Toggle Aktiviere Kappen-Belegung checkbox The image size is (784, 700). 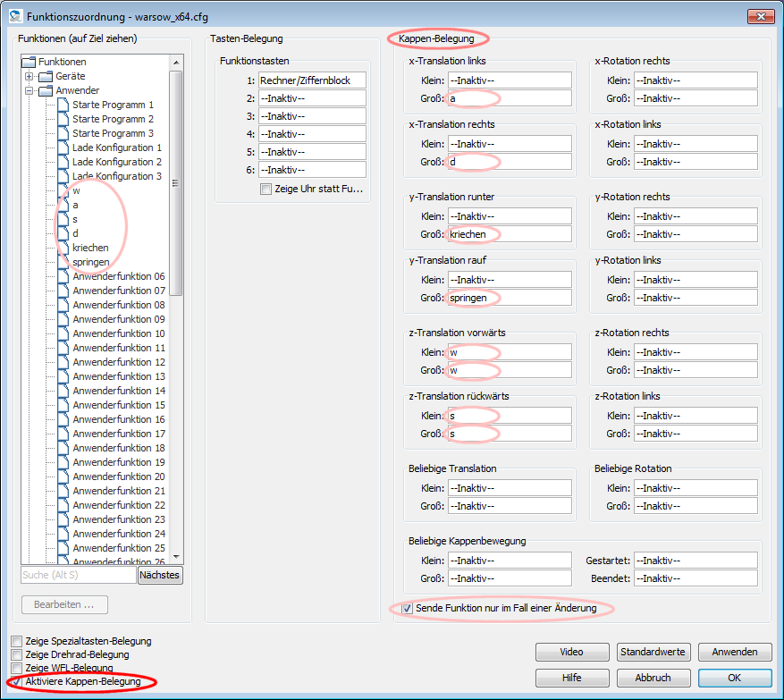pyautogui.click(x=17, y=682)
